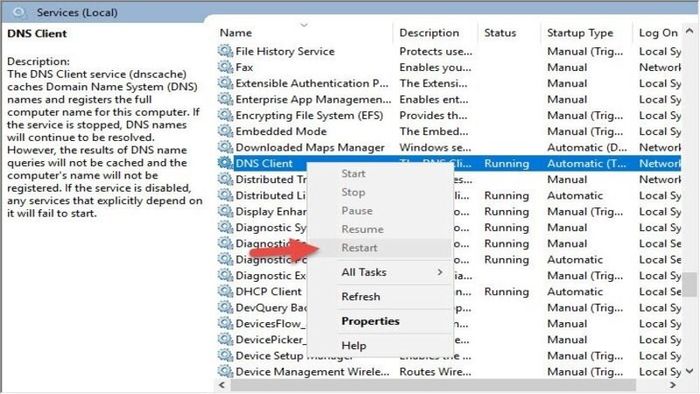Click the horizontal scrollbar thumb
The height and width of the screenshot is (394, 700).
coord(433,385)
